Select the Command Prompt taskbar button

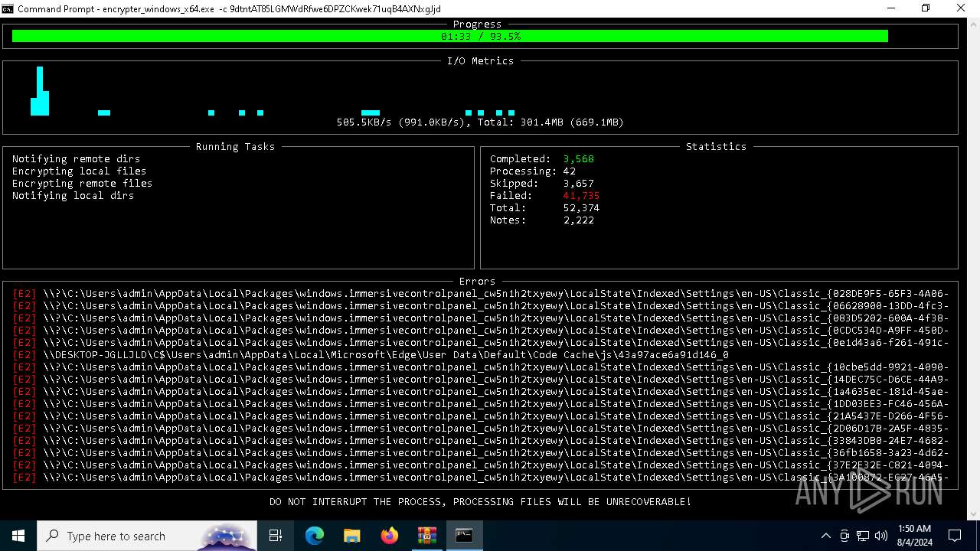click(x=464, y=536)
